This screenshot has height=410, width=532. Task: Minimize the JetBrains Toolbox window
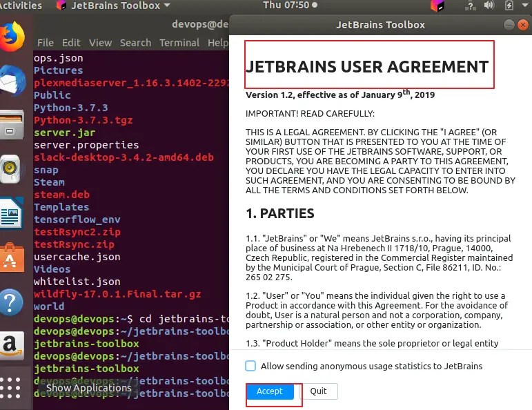coord(509,25)
